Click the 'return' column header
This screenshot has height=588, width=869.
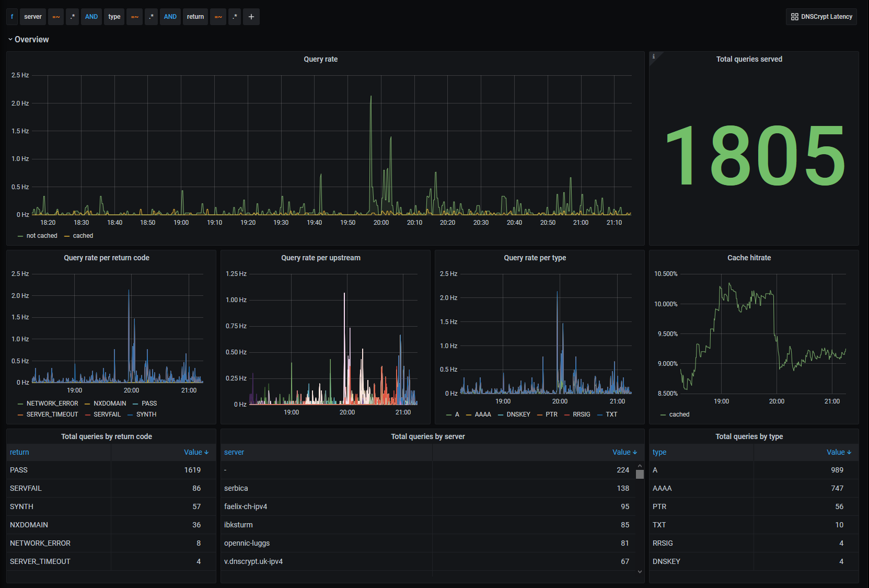[19, 452]
